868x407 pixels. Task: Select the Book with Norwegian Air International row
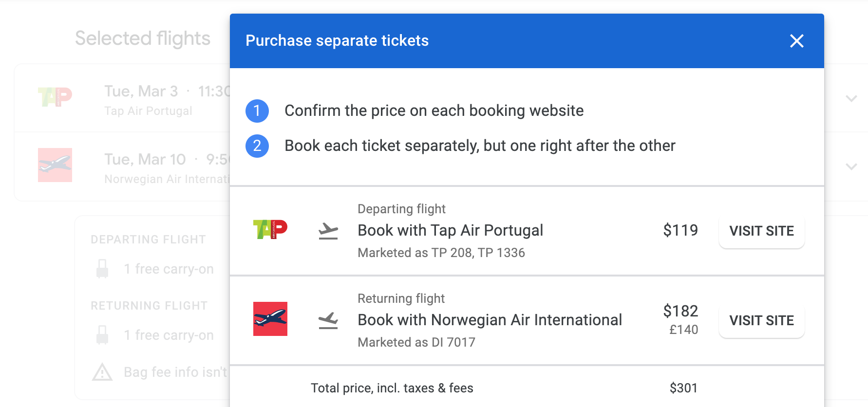pyautogui.click(x=490, y=320)
